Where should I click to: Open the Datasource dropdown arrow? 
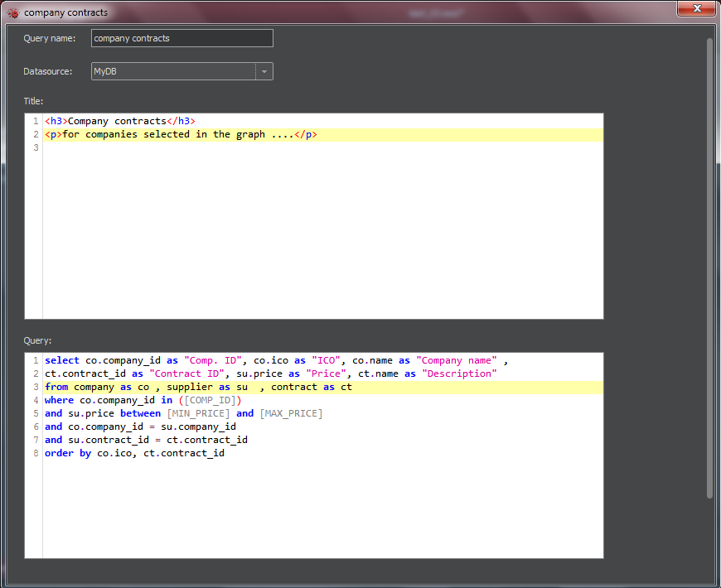(264, 71)
